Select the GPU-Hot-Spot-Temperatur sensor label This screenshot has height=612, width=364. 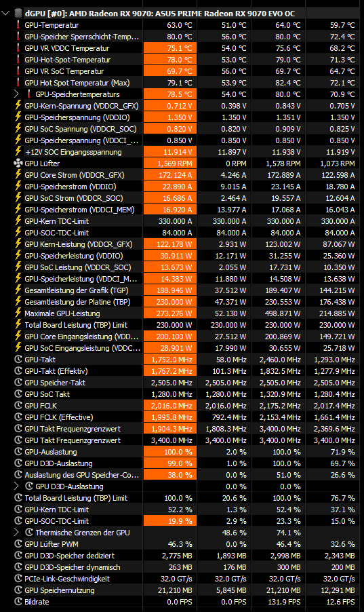coord(68,60)
